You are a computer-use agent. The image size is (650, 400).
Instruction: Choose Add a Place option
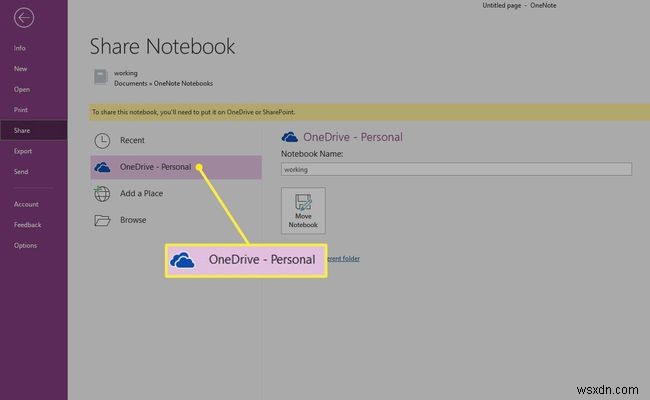coord(176,194)
